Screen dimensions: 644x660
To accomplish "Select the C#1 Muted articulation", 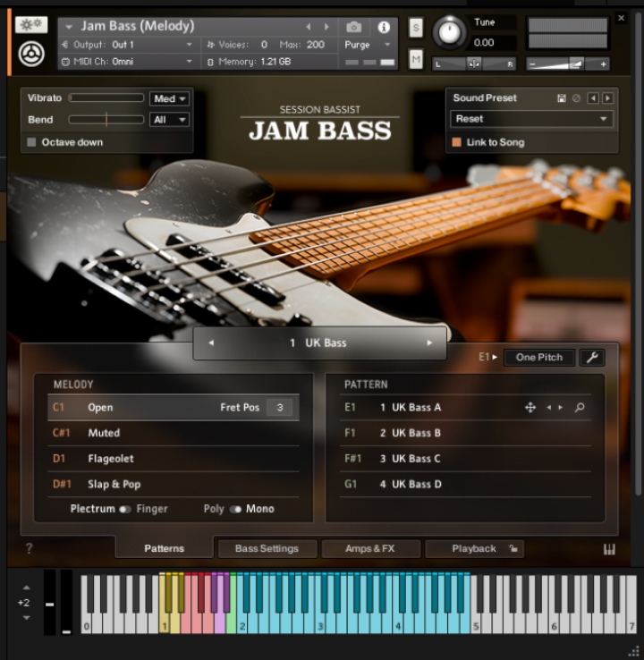I will click(x=174, y=433).
